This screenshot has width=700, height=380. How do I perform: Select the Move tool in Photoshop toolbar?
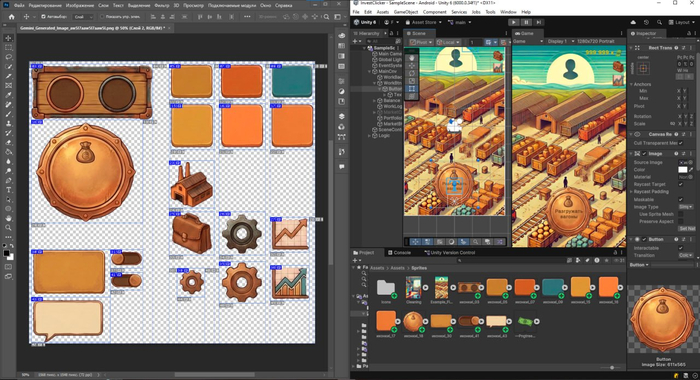(8, 38)
